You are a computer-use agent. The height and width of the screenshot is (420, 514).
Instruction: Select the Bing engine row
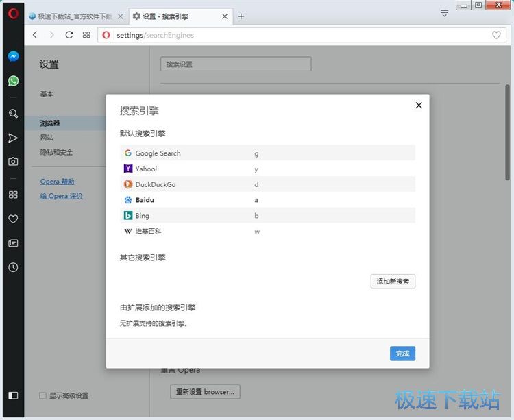[267, 215]
